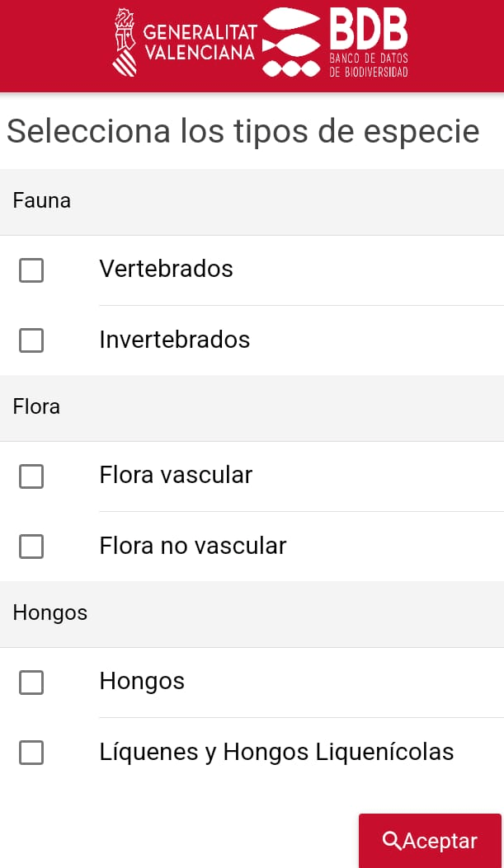Tick the Vertebrados checkbox
This screenshot has width=504, height=868.
click(31, 270)
